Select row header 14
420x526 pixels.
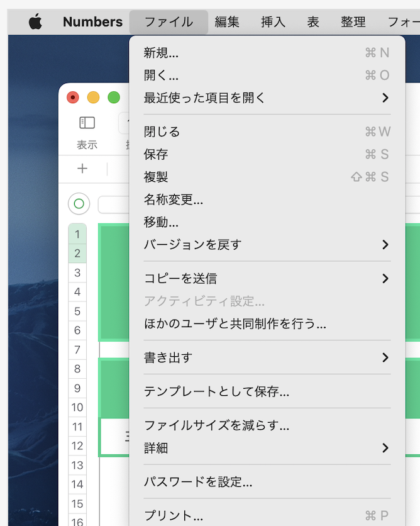[x=77, y=484]
